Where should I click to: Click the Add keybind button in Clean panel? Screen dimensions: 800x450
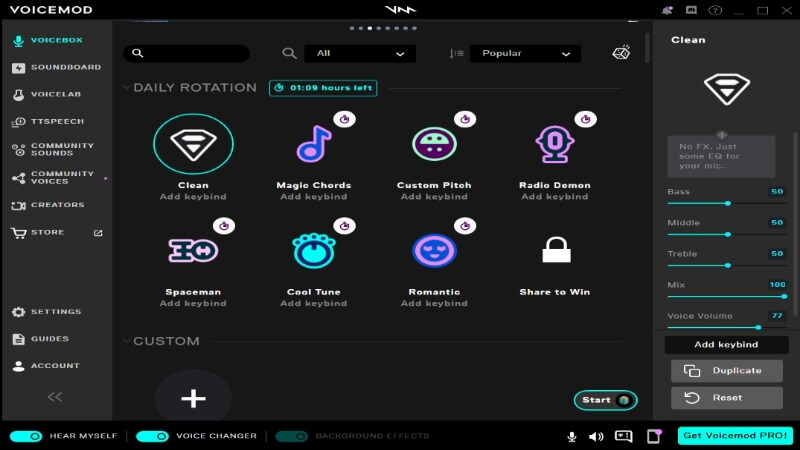tap(727, 344)
